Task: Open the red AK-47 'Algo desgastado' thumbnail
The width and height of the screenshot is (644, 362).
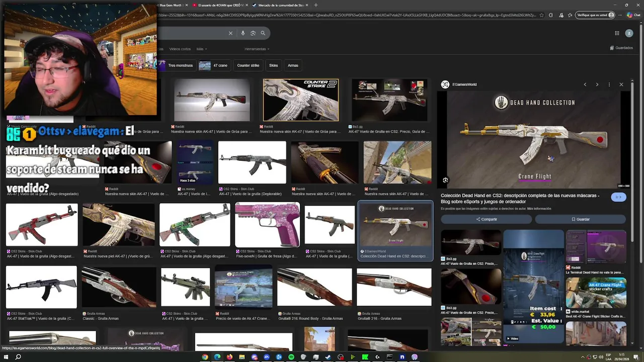Action: tap(42, 225)
